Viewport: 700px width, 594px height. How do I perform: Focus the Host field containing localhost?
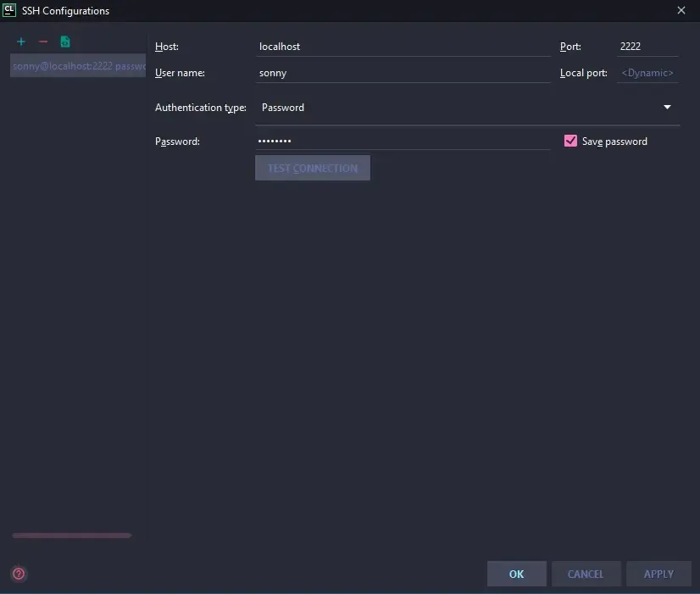(x=403, y=47)
